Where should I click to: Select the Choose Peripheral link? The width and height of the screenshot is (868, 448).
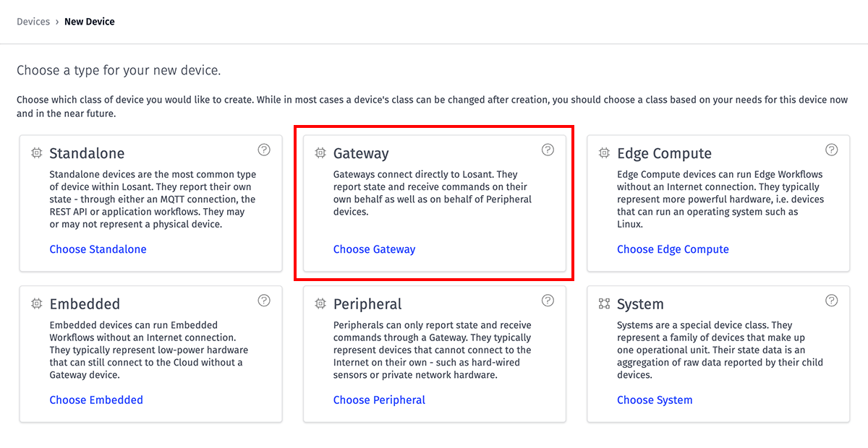379,400
